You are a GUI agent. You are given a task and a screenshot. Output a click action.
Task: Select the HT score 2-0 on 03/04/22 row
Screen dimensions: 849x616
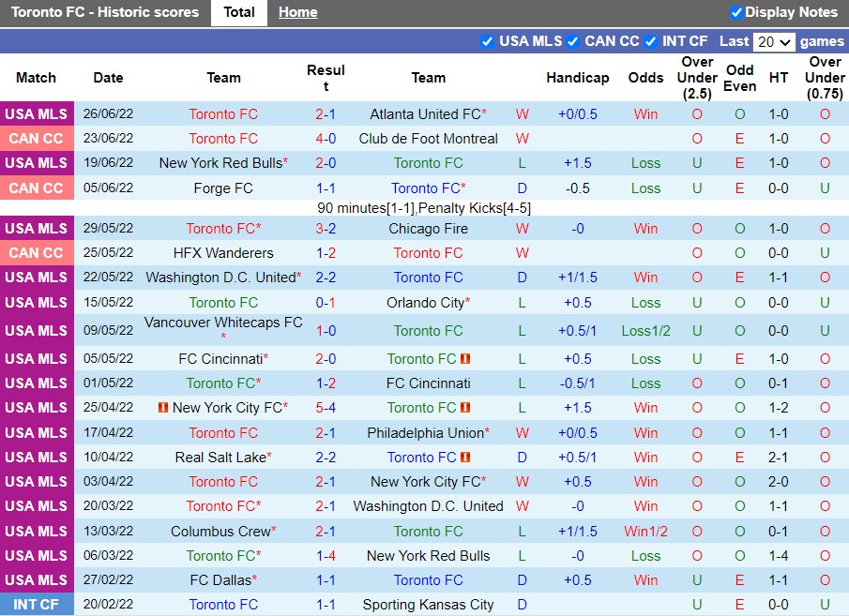pos(778,482)
